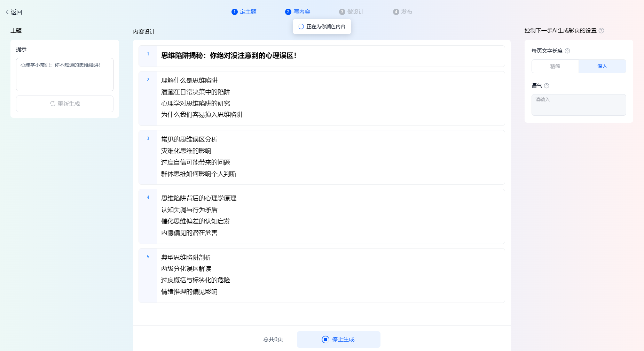The width and height of the screenshot is (644, 351).
Task: Select 精简 text length option
Action: pos(555,66)
